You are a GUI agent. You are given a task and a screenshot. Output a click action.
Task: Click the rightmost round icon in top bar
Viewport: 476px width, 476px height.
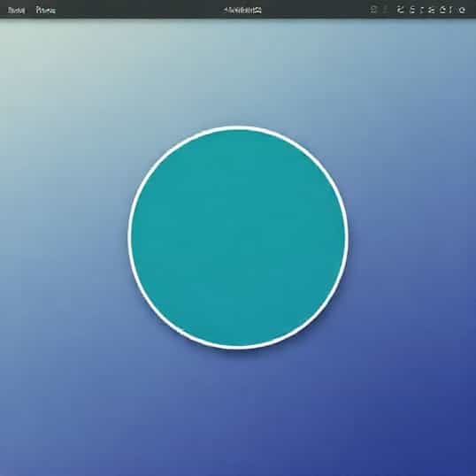point(462,11)
